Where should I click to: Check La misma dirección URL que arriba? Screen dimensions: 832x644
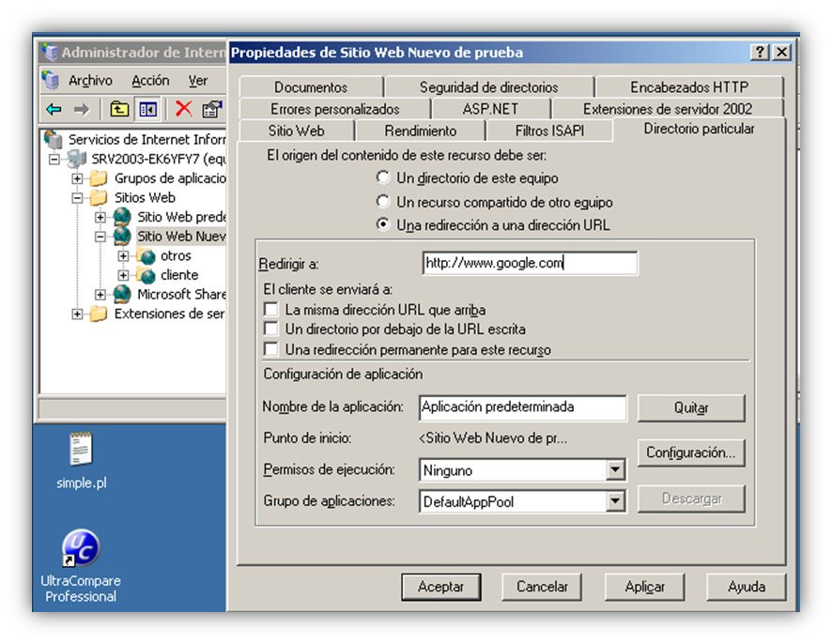(x=271, y=309)
